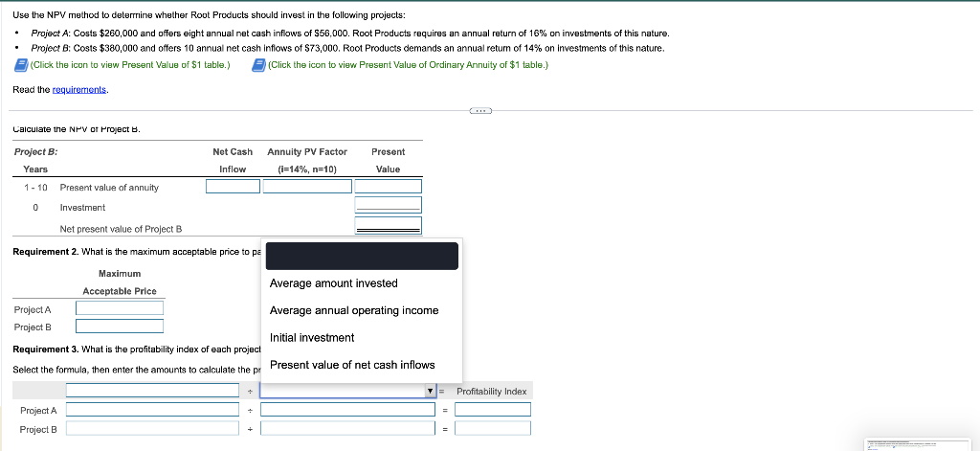Open the Present Value of $1 table link
Image resolution: width=980 pixels, height=451 pixels.
click(x=130, y=65)
